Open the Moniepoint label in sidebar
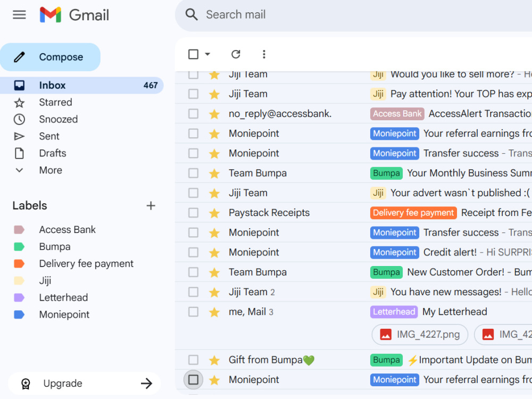This screenshot has width=532, height=399. 64,314
